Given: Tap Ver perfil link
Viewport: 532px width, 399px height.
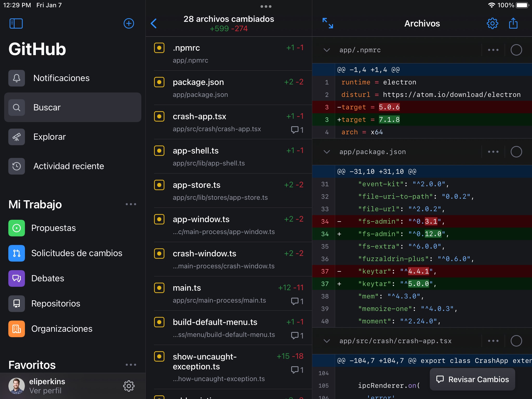Looking at the screenshot, I should click(45, 391).
